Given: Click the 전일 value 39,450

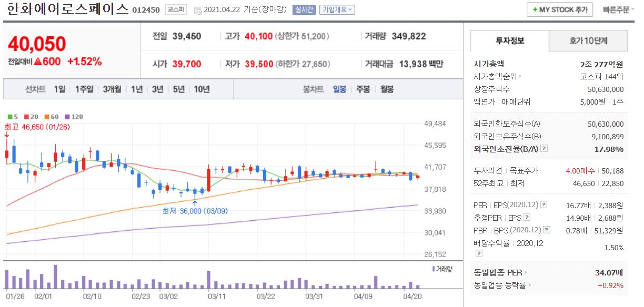Looking at the screenshot, I should coord(187,36).
